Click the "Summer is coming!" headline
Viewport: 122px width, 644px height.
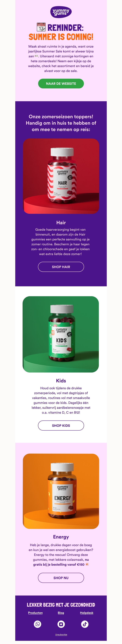coord(61,37)
